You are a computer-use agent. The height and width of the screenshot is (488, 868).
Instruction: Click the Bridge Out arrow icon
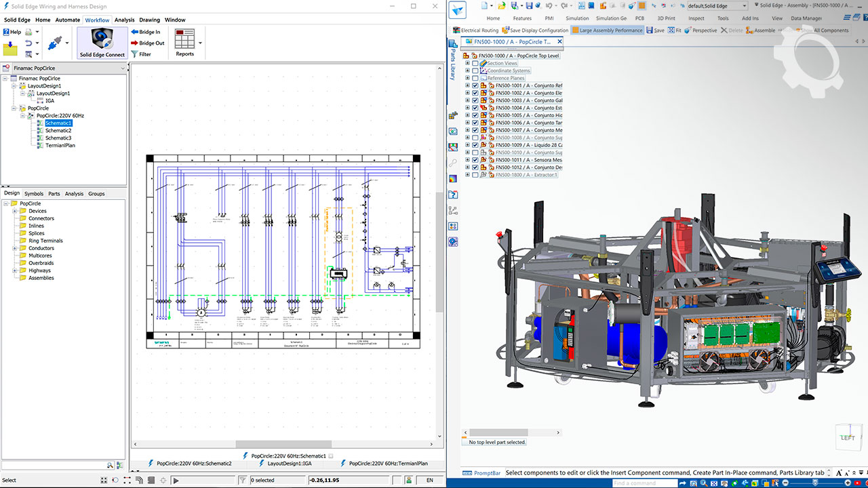click(134, 43)
